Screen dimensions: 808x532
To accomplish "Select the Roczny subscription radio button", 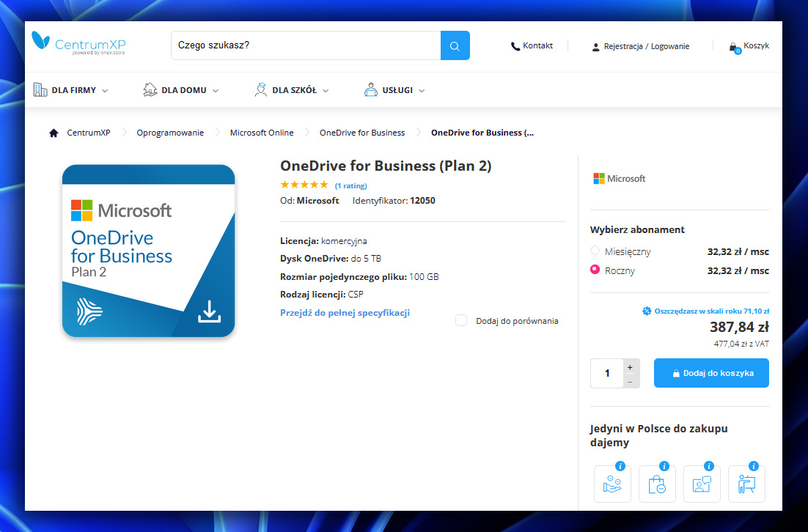I will [x=595, y=270].
